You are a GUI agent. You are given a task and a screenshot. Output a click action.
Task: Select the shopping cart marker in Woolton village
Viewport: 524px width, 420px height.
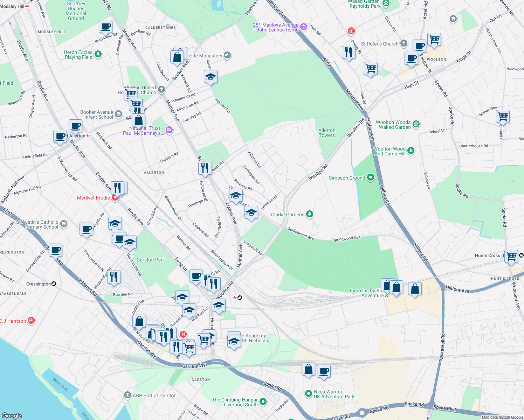click(434, 40)
